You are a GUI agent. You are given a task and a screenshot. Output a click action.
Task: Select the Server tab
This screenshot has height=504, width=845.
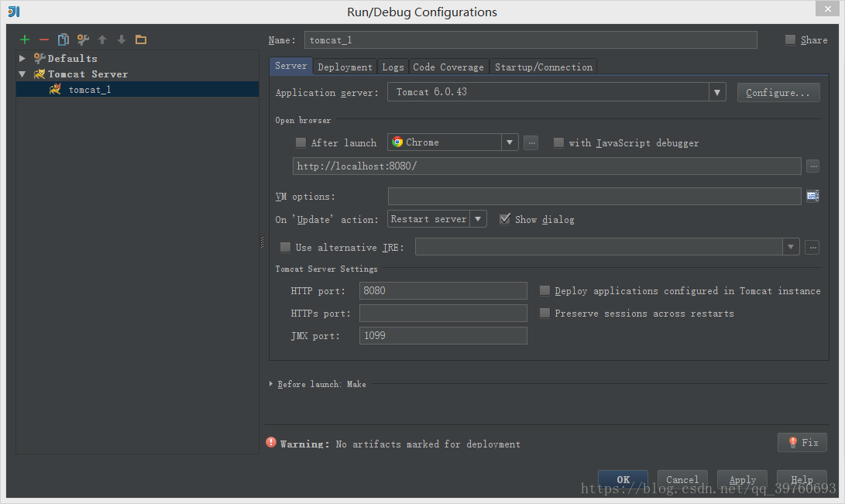(291, 66)
